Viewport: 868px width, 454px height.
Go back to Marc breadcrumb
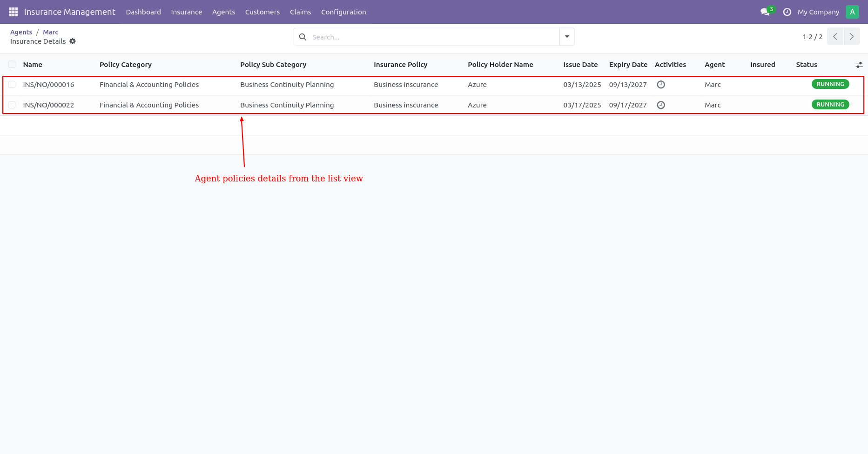pyautogui.click(x=50, y=32)
